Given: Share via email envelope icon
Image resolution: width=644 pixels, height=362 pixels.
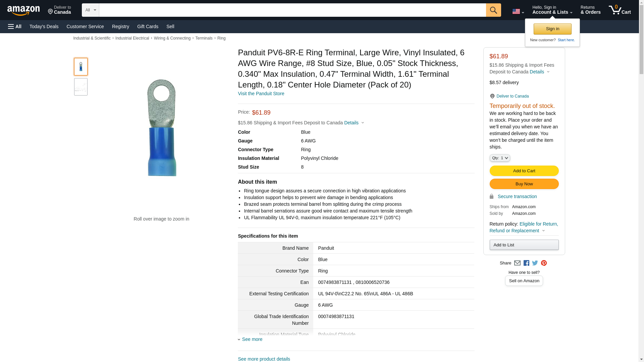Looking at the screenshot, I should [517, 263].
